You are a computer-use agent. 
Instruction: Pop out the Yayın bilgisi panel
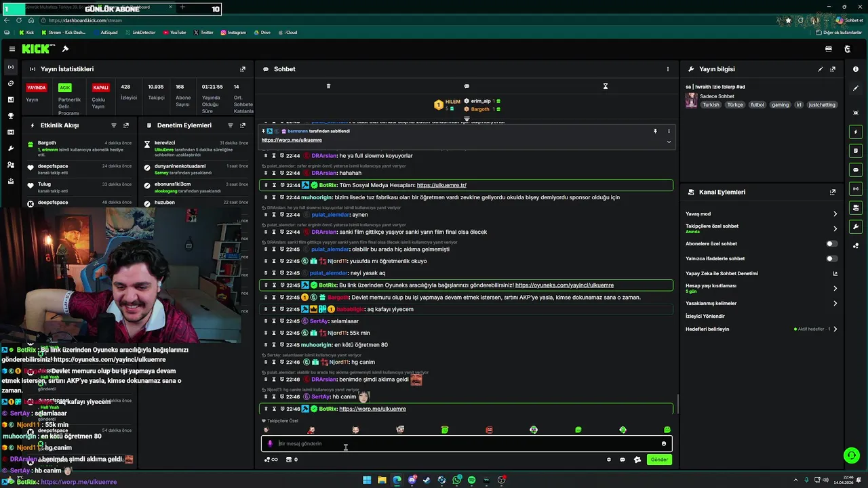tap(833, 69)
